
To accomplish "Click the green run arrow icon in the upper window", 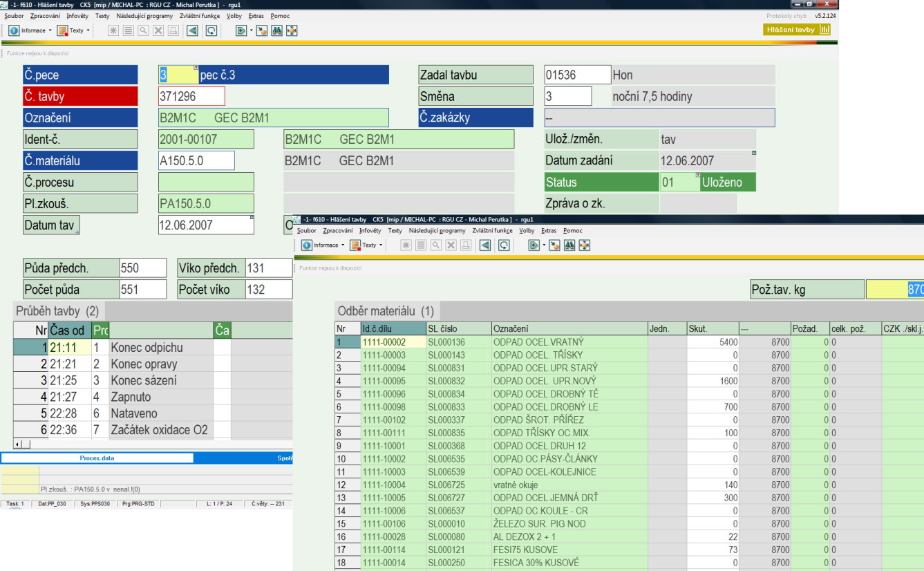I will coord(241,30).
